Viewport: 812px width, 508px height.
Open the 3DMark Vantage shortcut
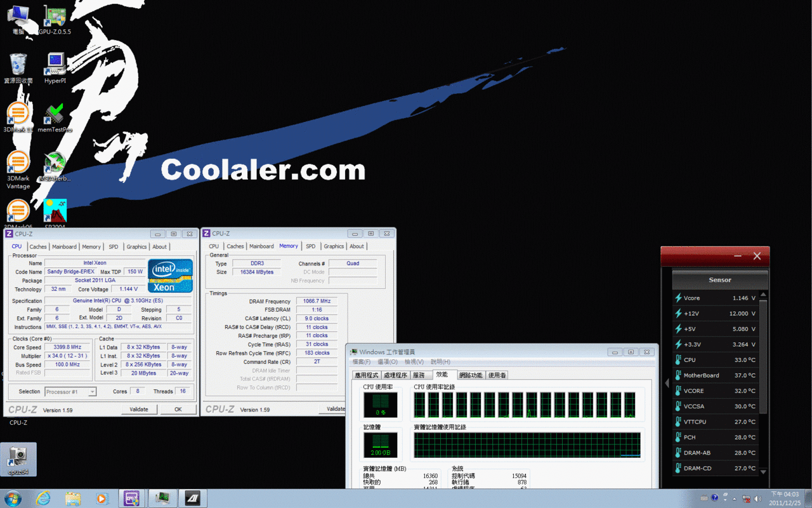coord(18,170)
